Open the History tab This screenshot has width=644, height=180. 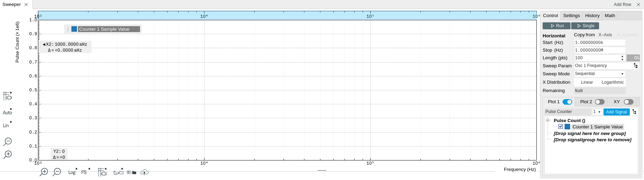point(592,16)
